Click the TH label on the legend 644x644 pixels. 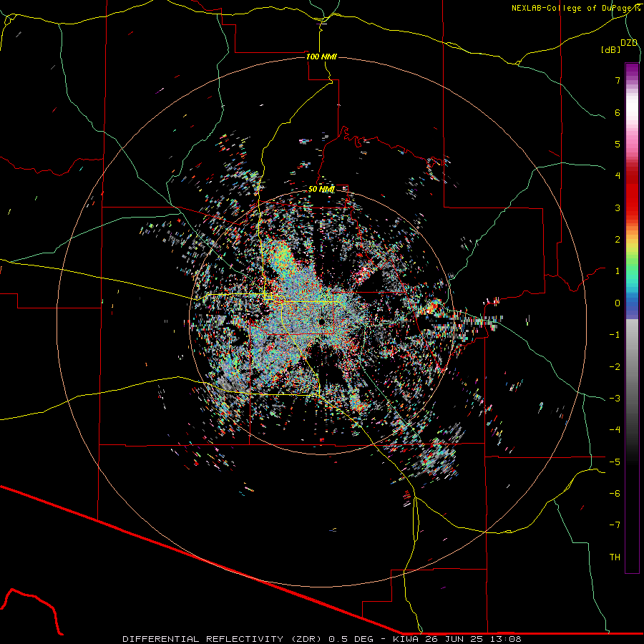coord(615,557)
